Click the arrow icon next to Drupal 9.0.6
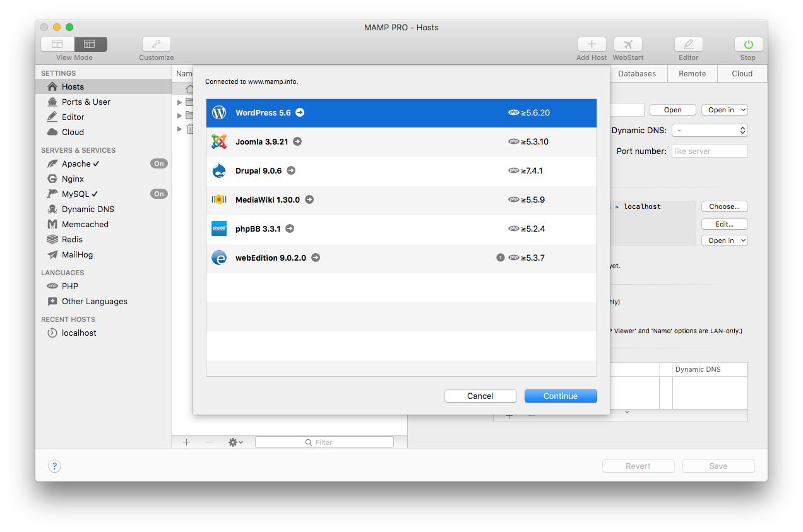803x532 pixels. 291,170
